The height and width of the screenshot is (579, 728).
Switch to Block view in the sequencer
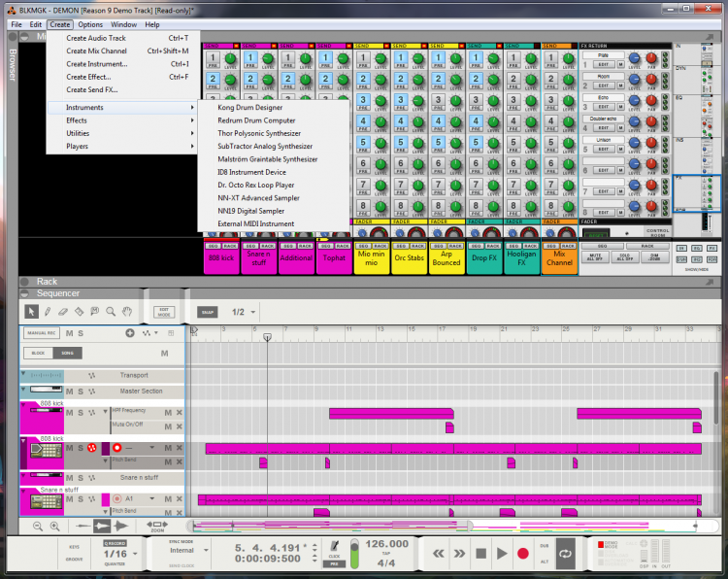pos(38,353)
